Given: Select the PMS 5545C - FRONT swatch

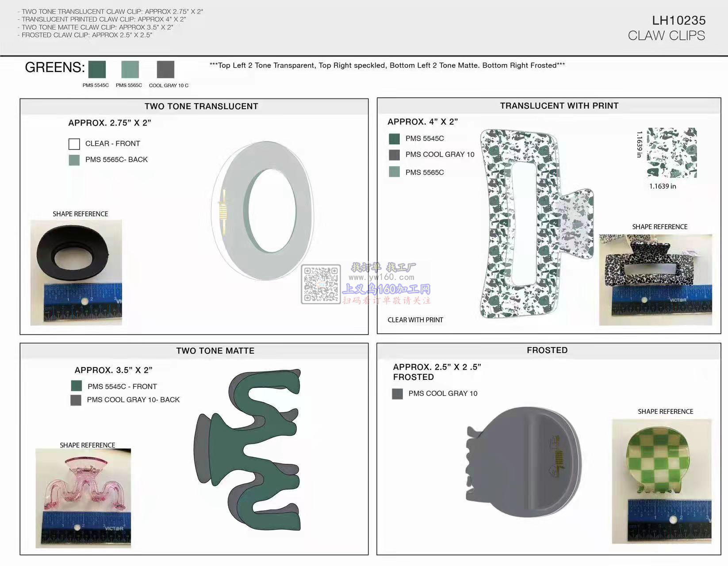Looking at the screenshot, I should [x=77, y=386].
